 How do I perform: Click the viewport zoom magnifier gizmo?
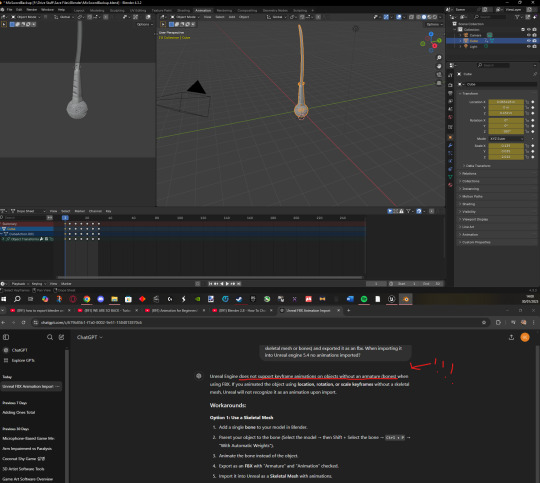coord(439,58)
